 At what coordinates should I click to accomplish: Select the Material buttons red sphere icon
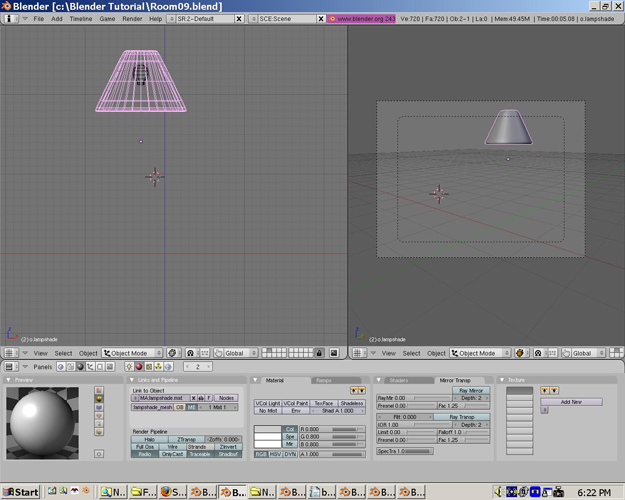pyautogui.click(x=138, y=367)
